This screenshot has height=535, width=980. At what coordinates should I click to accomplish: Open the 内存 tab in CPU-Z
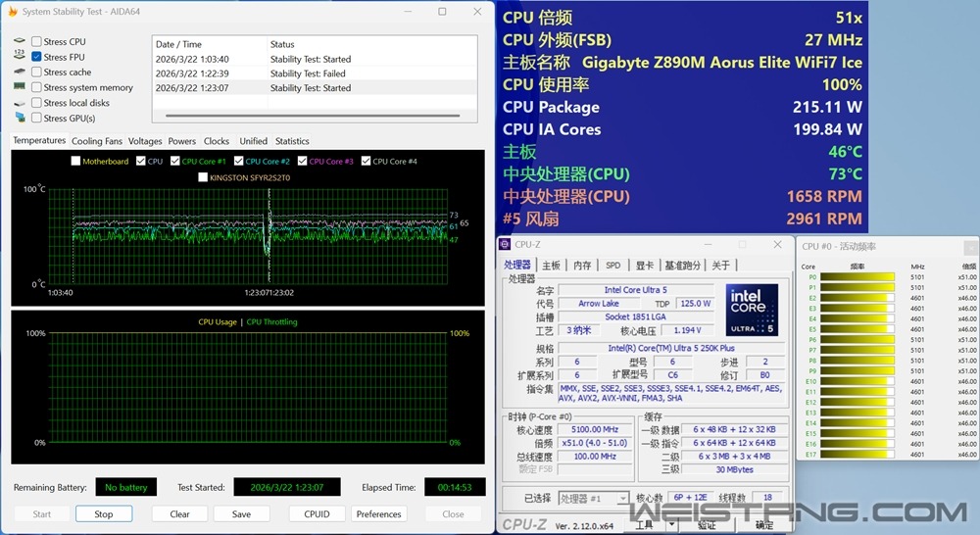click(582, 266)
